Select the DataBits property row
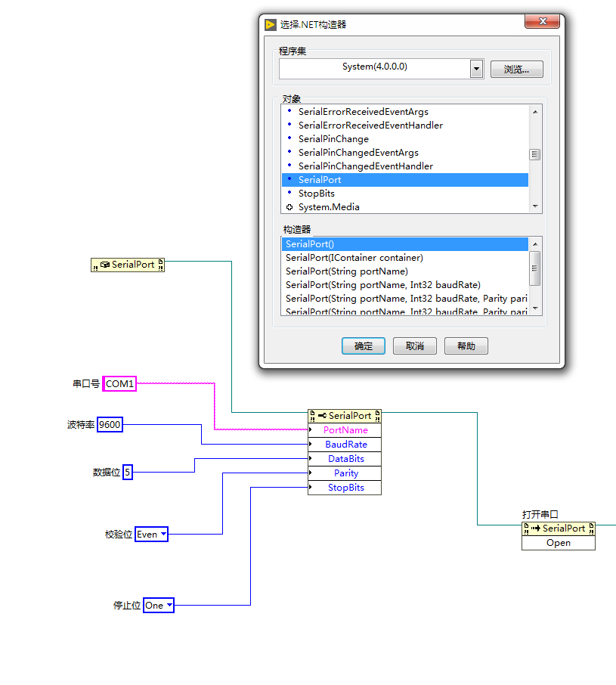The width and height of the screenshot is (616, 685). coord(345,459)
